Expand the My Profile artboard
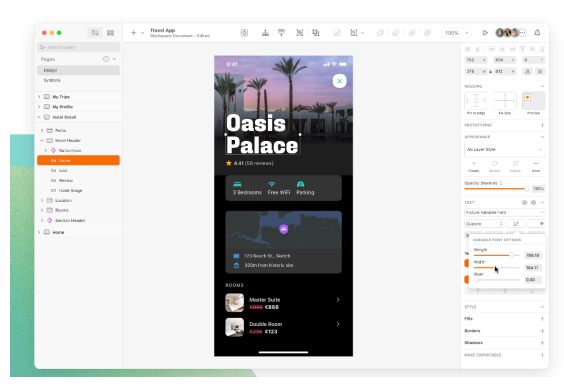 39,107
